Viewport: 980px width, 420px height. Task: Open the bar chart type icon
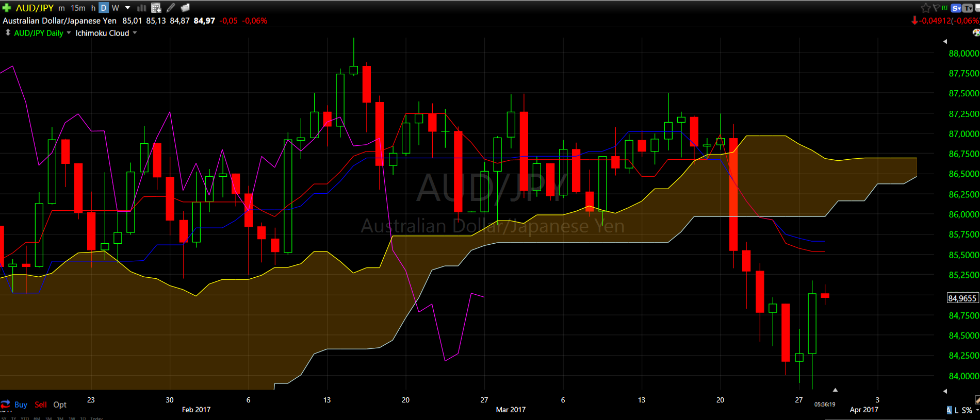[x=141, y=8]
